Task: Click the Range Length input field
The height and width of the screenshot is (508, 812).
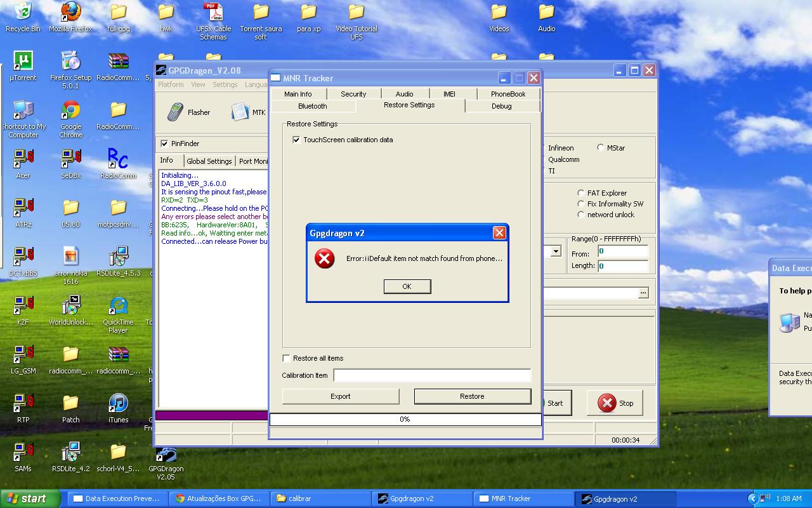Action: tap(623, 266)
